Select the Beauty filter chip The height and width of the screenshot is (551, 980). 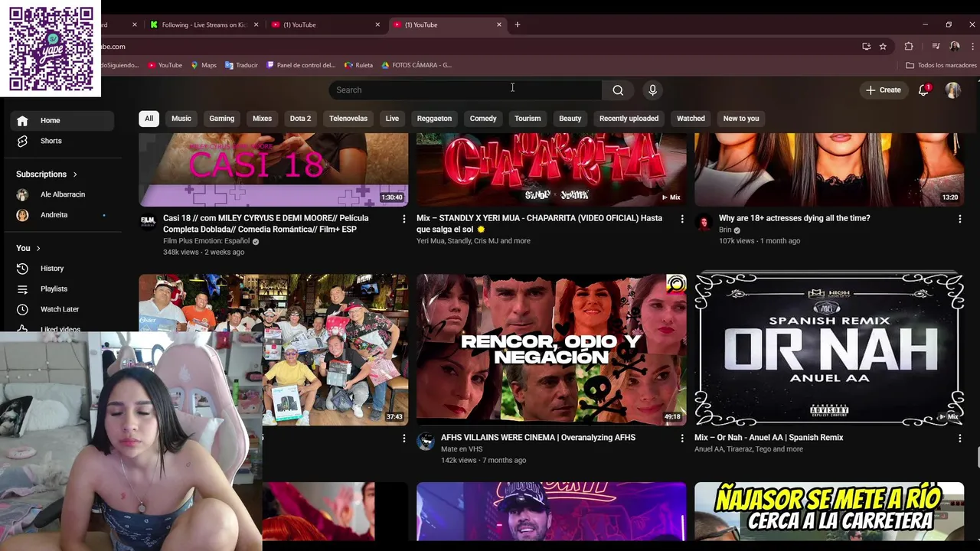click(570, 119)
